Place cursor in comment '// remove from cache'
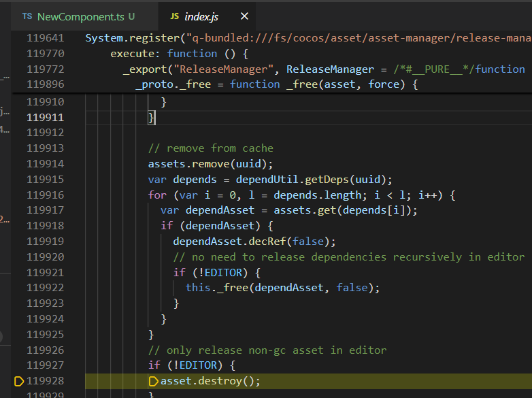The width and height of the screenshot is (532, 398). [x=211, y=148]
